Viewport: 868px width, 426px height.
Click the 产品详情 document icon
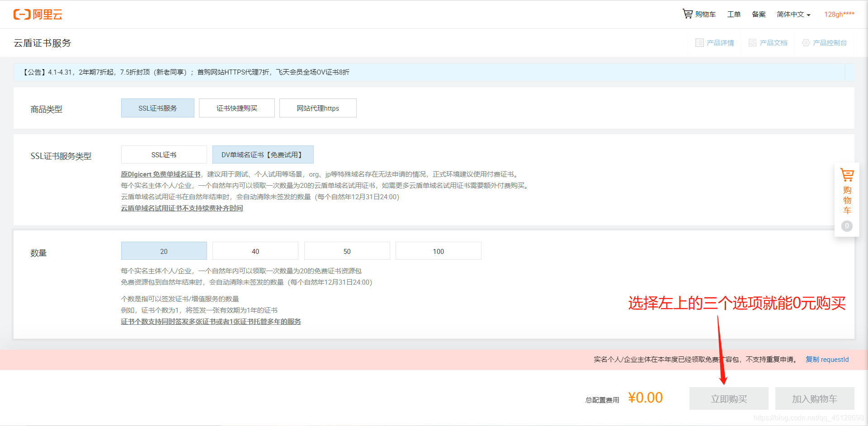(699, 43)
